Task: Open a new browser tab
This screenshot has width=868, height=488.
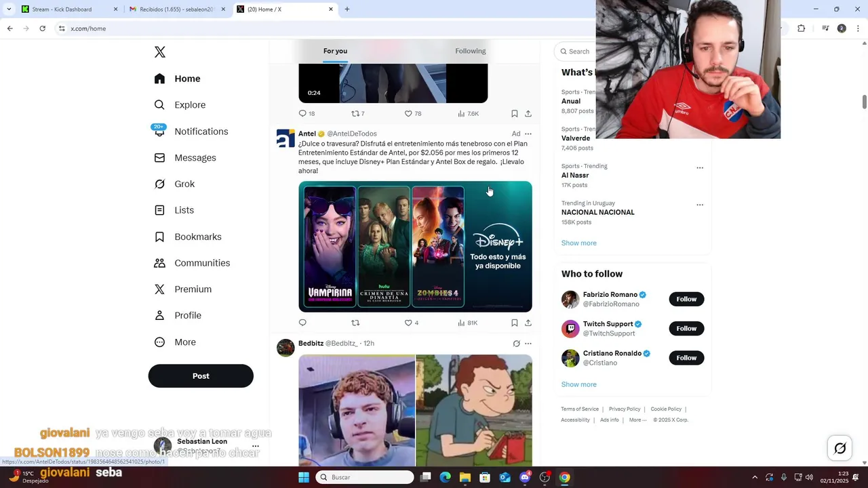Action: tap(347, 9)
